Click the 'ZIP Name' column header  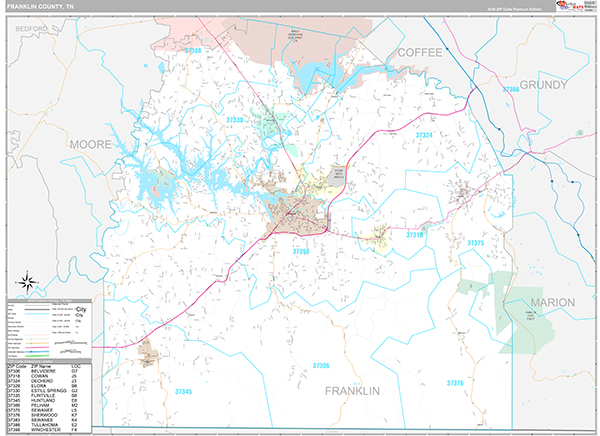point(41,366)
